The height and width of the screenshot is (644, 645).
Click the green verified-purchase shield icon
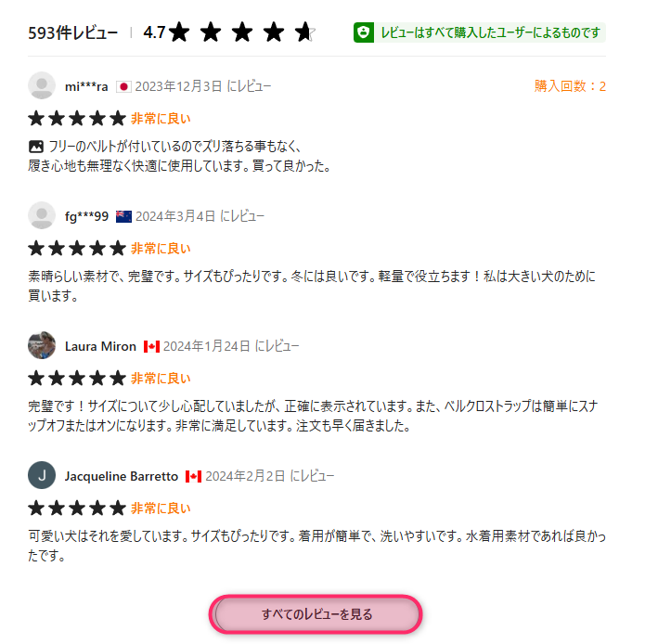coord(364,32)
